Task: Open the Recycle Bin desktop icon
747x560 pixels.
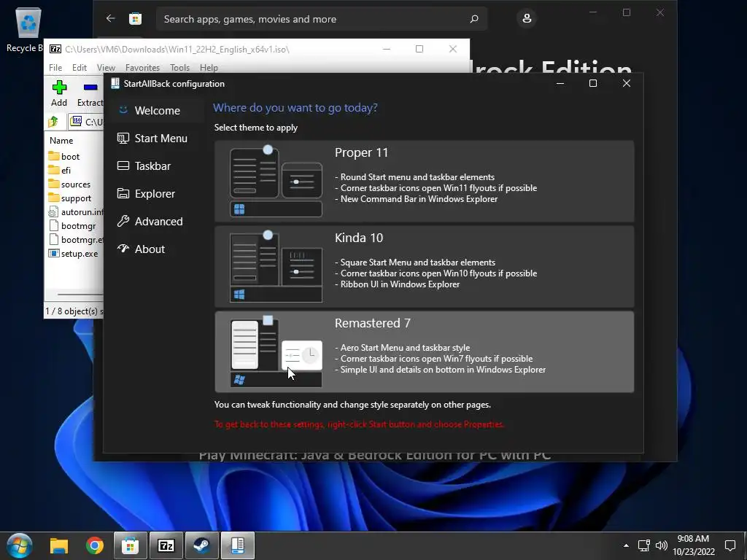Action: pyautogui.click(x=27, y=29)
